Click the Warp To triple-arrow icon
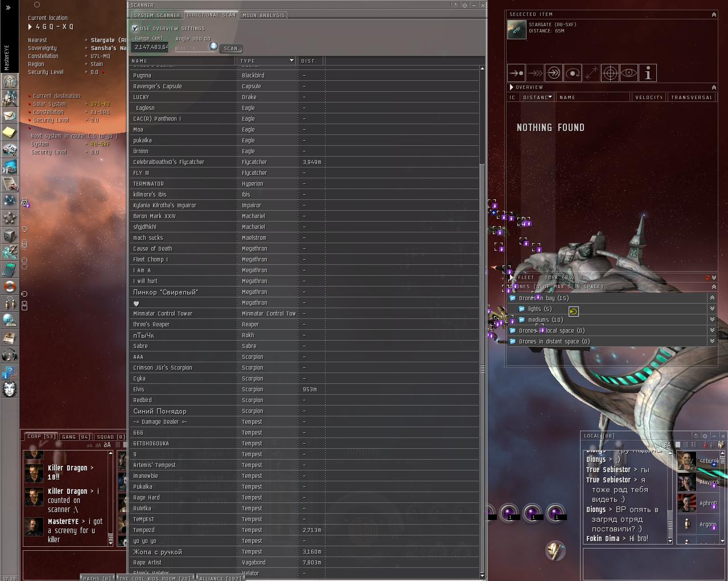This screenshot has width=728, height=581. (x=535, y=73)
